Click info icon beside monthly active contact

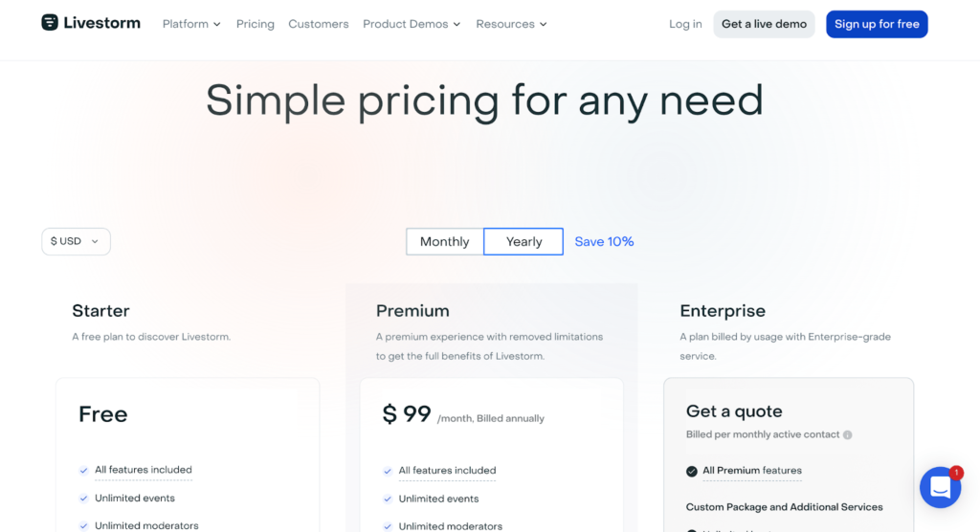click(848, 434)
